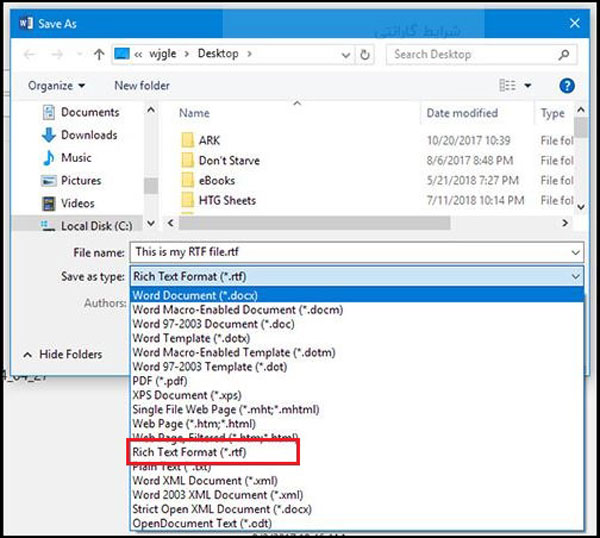Expand the address bar history dropdown
Screen dimensions: 600x538
point(346,55)
